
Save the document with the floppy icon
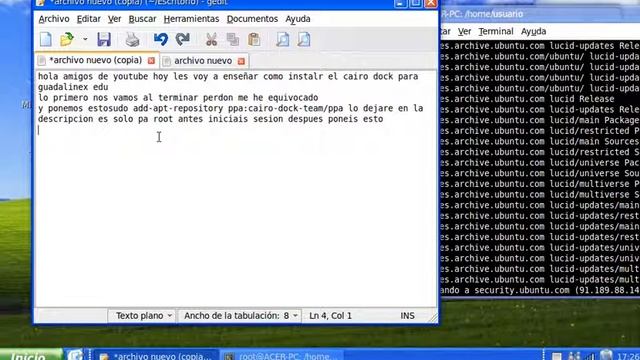coord(104,40)
